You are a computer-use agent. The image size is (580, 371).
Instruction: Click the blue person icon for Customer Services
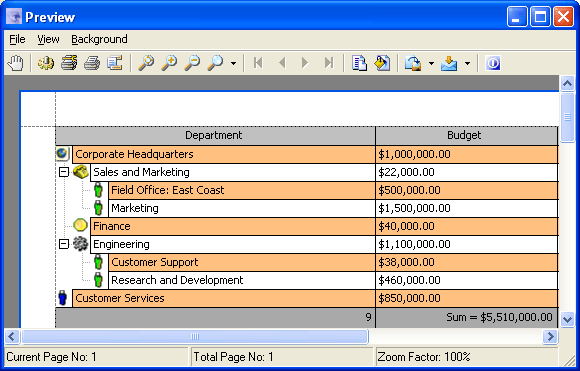(63, 298)
